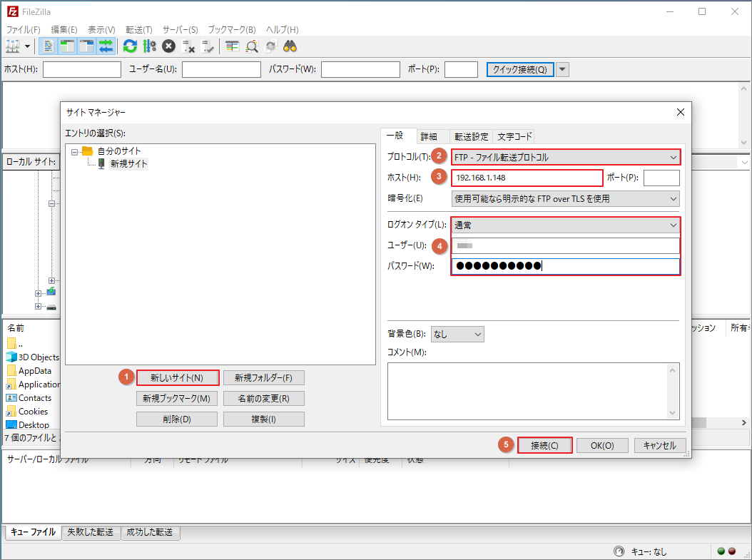
Task: Focus the Site Manager host field with 192.168.1.148
Action: (x=527, y=178)
